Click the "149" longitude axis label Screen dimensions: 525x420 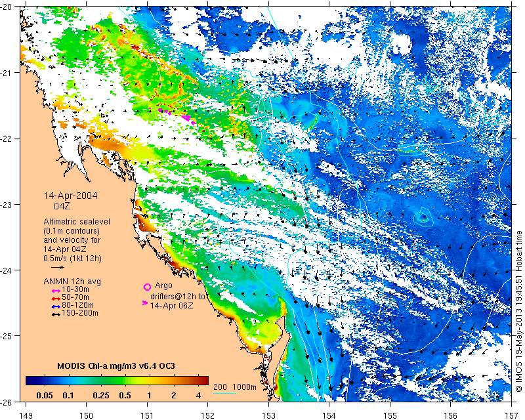click(26, 415)
